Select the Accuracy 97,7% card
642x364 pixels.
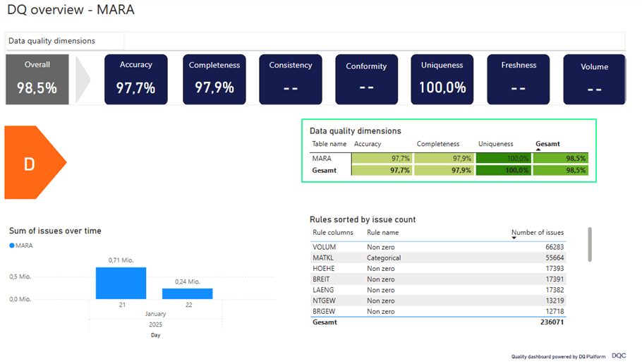[x=136, y=79]
